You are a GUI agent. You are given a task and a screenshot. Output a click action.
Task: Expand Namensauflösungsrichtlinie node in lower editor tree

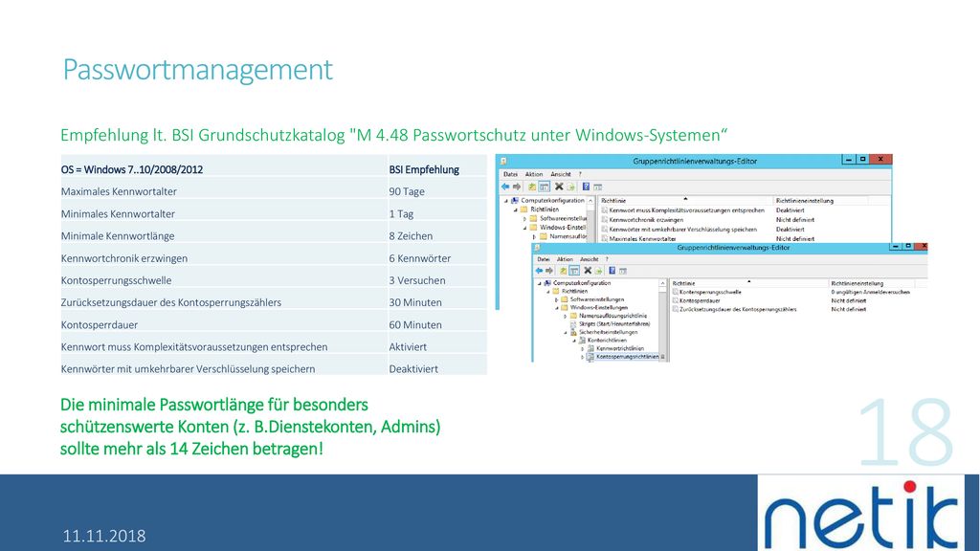coord(566,316)
